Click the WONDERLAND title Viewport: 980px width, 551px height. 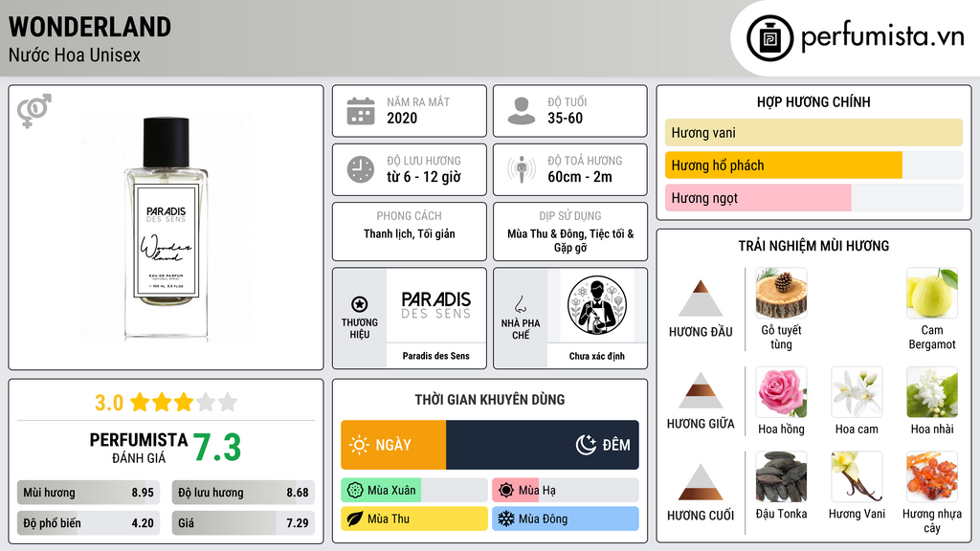[89, 27]
